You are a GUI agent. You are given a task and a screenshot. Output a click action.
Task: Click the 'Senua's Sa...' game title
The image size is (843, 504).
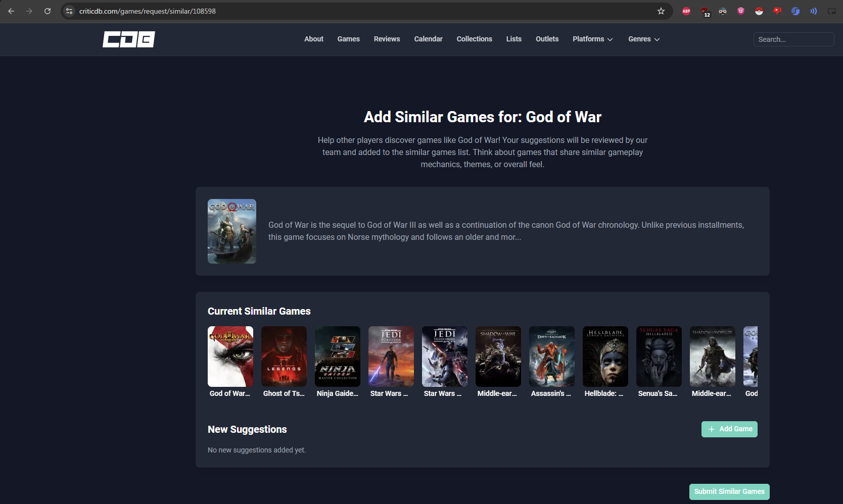pos(658,393)
